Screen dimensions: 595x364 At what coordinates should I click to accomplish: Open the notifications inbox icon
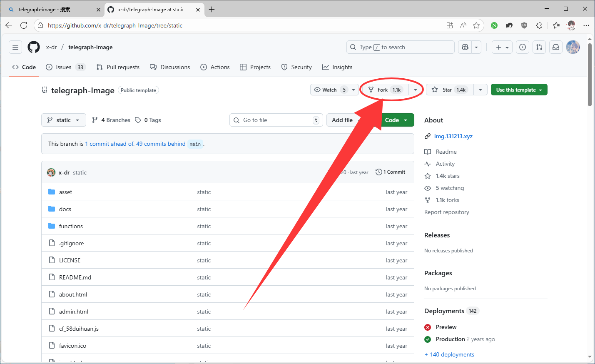(x=556, y=47)
